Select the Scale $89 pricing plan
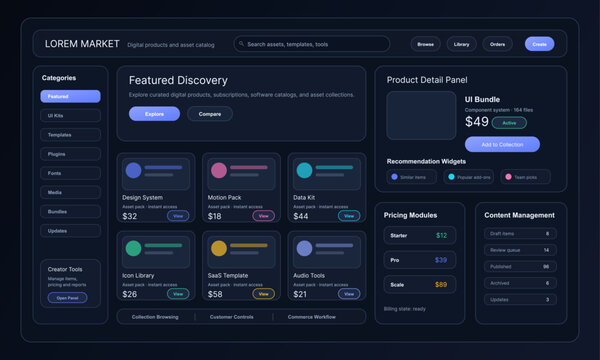Viewport: 600px width, 360px height. pos(420,284)
